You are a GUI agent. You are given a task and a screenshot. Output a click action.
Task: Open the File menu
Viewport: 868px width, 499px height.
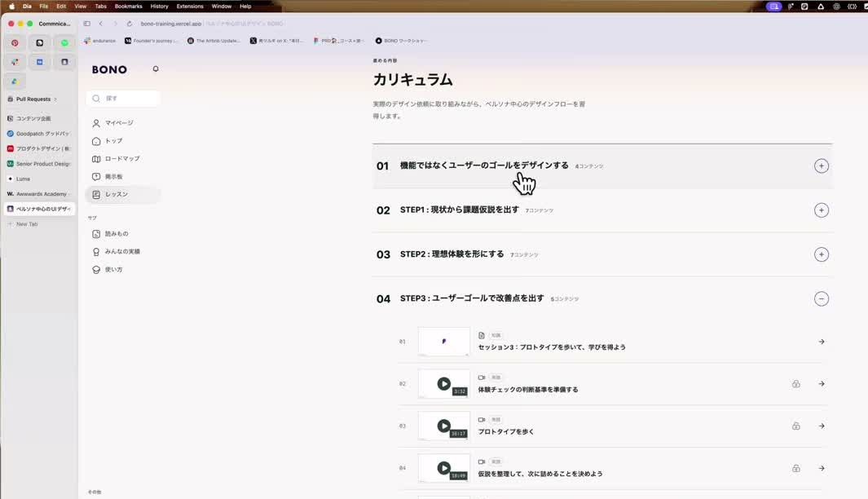click(44, 7)
